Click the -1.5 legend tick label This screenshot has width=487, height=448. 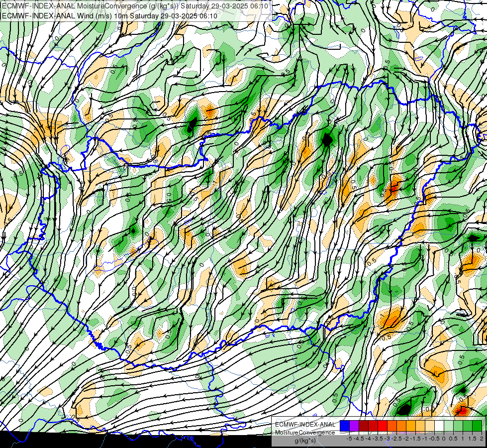tap(415, 439)
